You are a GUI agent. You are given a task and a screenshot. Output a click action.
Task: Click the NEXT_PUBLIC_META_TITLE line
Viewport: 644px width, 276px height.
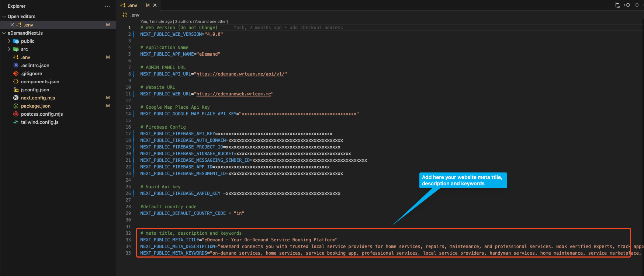coord(239,240)
